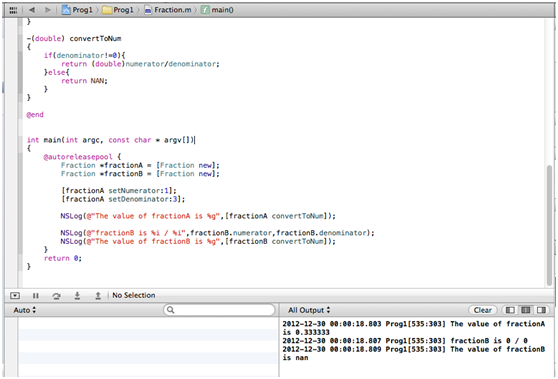Click the editor vertical scrollbar thumb
Image resolution: width=558 pixels, height=379 pixels.
pos(549,226)
